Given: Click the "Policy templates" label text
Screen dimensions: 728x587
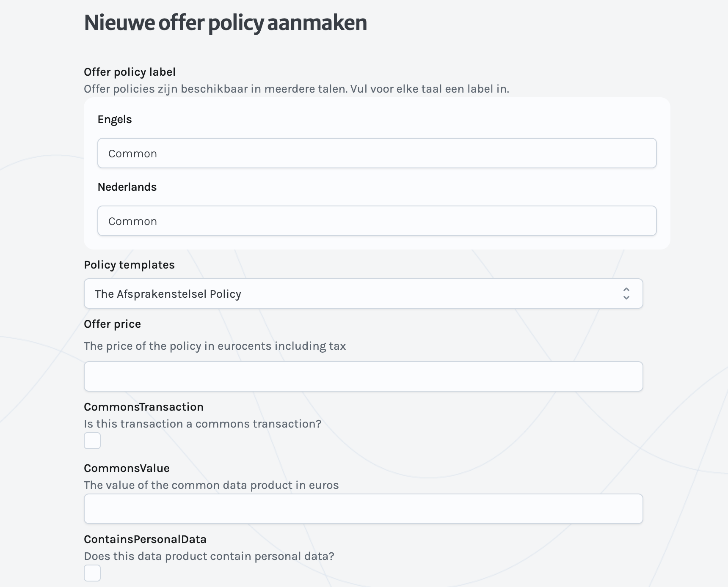Looking at the screenshot, I should point(129,265).
